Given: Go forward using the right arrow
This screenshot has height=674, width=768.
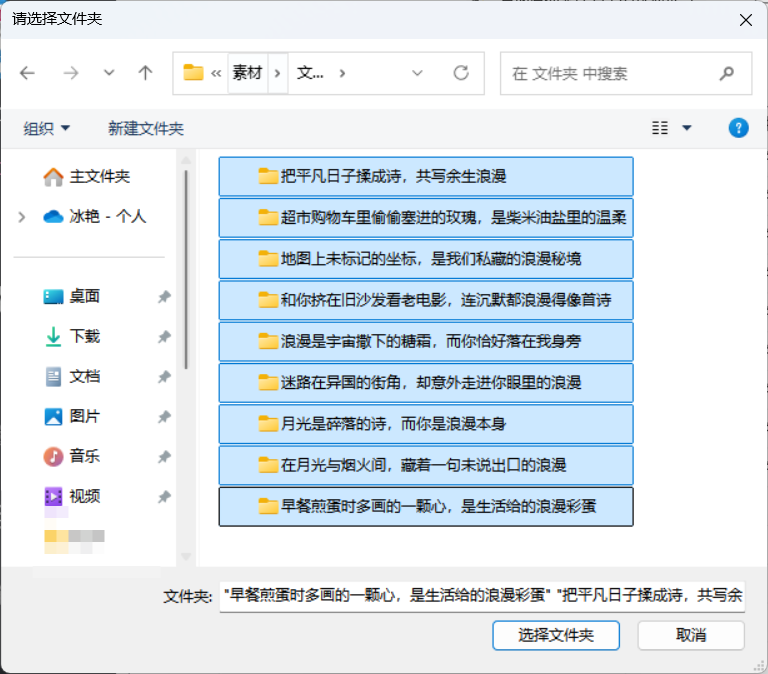Looking at the screenshot, I should point(71,73).
